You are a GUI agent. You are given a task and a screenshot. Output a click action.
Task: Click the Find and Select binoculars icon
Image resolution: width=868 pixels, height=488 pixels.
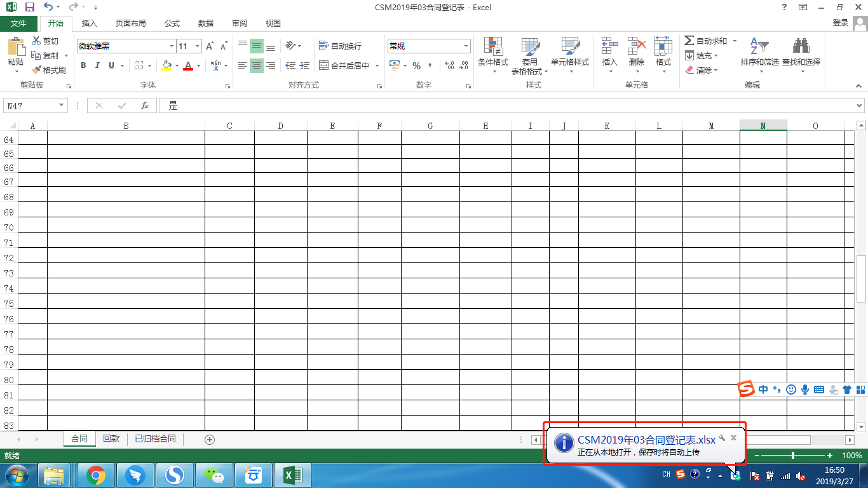point(801,46)
